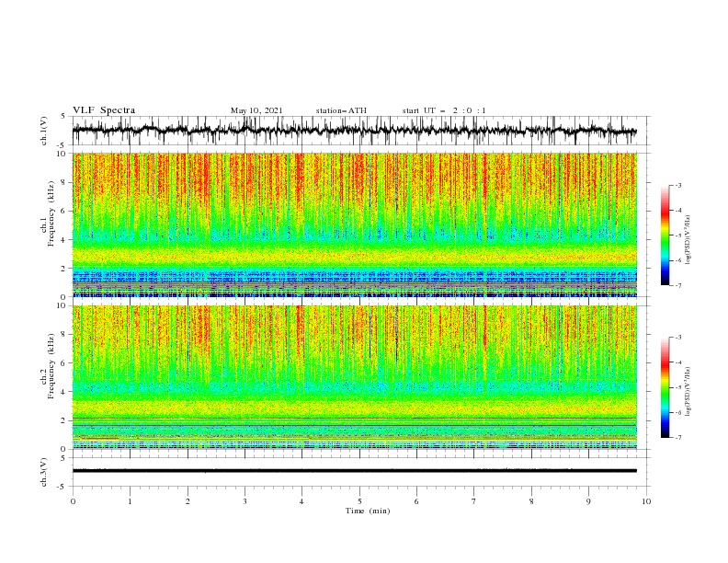Click time axis tick label "9"
The image size is (728, 563).
pyautogui.click(x=588, y=501)
